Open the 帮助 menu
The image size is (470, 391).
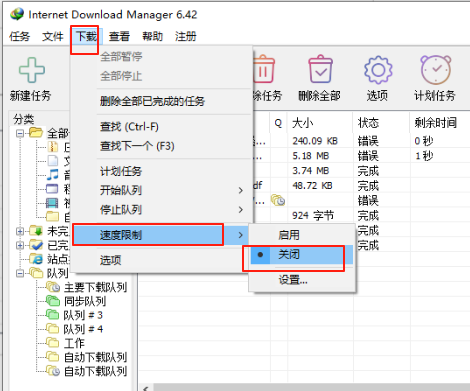pyautogui.click(x=152, y=36)
